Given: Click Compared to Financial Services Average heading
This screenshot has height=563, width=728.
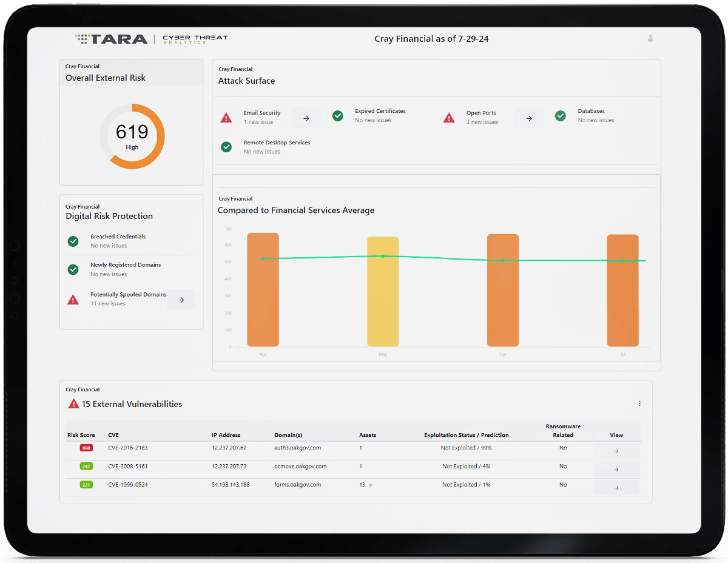Looking at the screenshot, I should (x=296, y=211).
